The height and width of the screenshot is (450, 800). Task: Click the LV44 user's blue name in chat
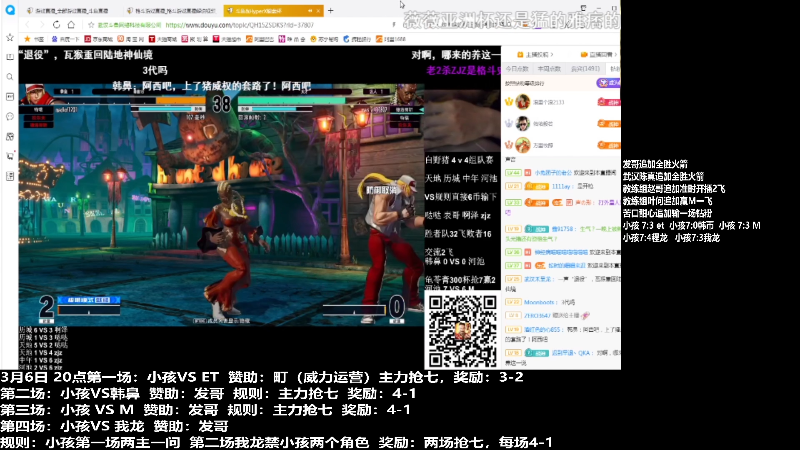(553, 173)
